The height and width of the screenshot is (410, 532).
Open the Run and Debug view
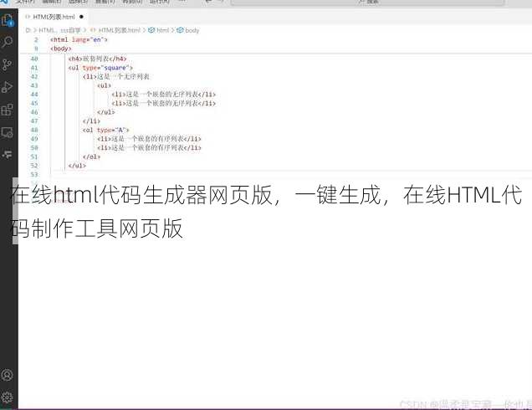point(8,87)
